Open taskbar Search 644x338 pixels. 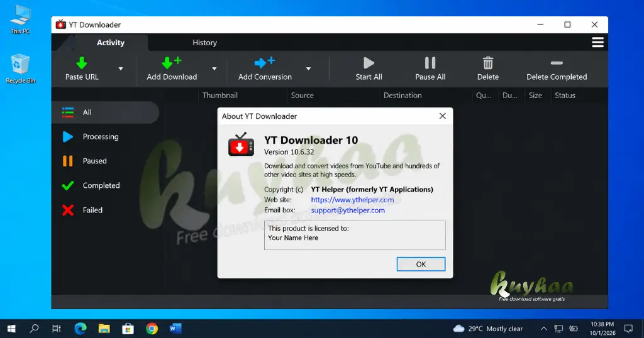point(35,329)
